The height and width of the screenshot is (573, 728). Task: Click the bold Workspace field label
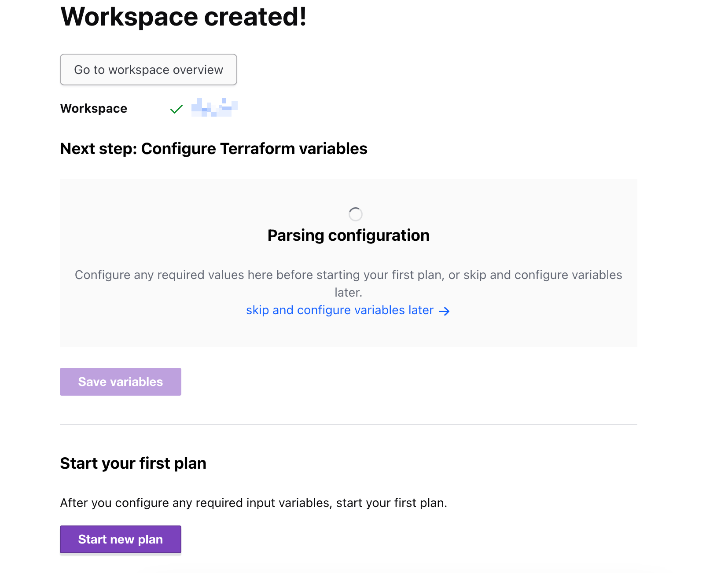click(93, 109)
